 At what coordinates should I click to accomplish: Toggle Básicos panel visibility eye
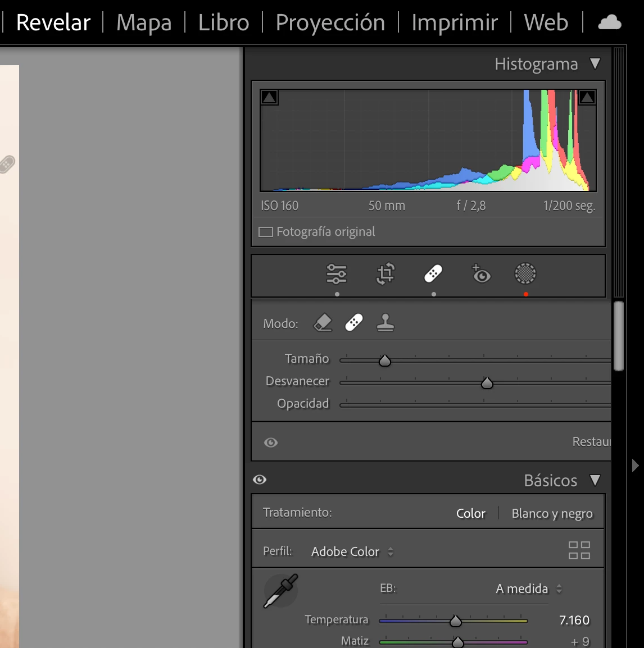pyautogui.click(x=260, y=480)
